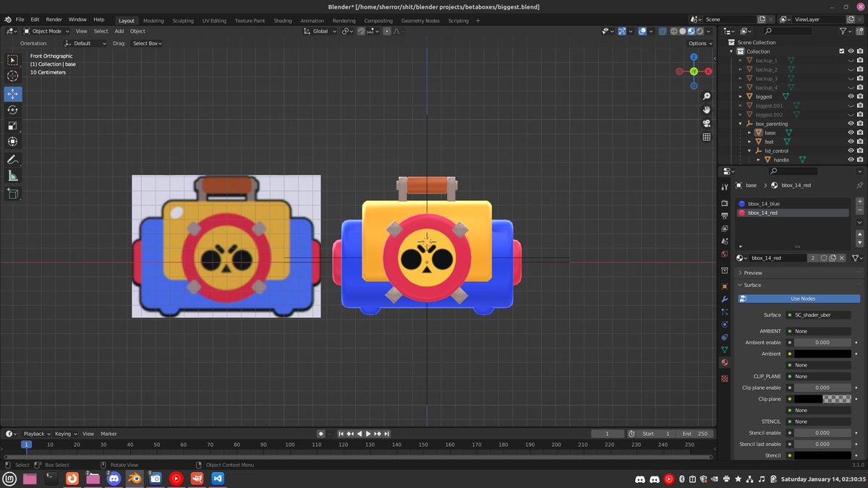Click the zoom magnifier viewport icon

coord(706,96)
